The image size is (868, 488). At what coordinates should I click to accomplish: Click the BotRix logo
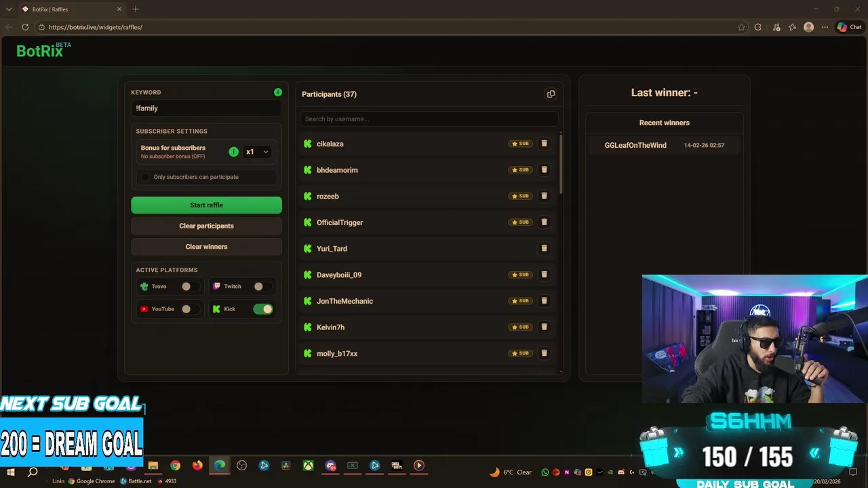(x=43, y=50)
